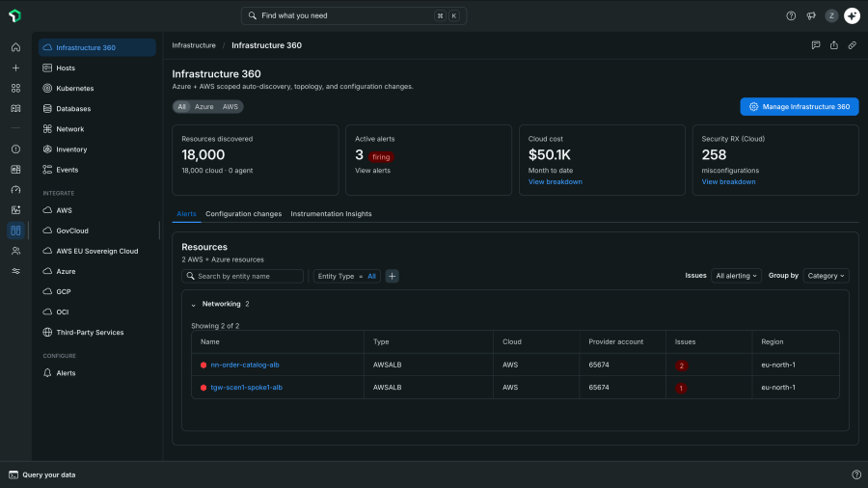Open Network in the sidebar

click(96, 129)
